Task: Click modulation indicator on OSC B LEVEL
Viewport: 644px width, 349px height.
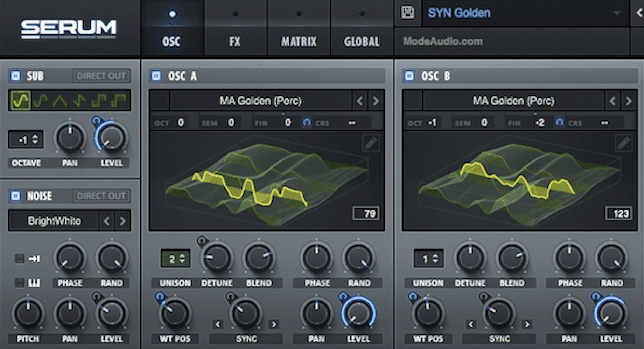Action: 596,297
